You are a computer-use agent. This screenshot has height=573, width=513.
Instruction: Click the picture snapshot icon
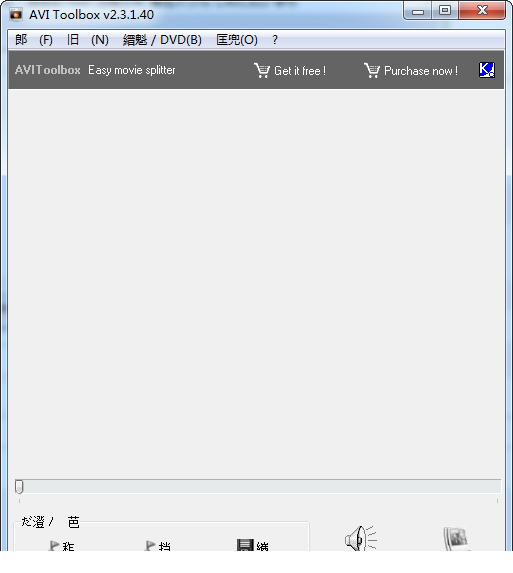point(456,539)
